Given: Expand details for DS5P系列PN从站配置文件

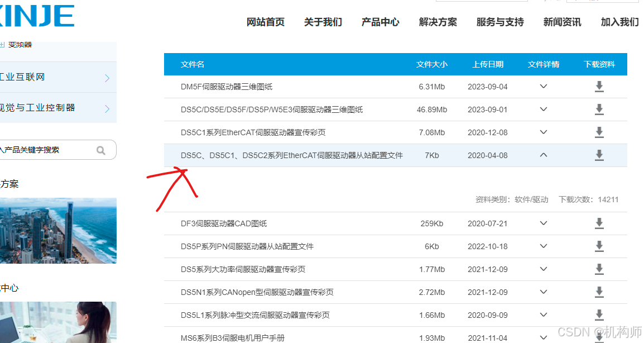Looking at the screenshot, I should tap(544, 246).
